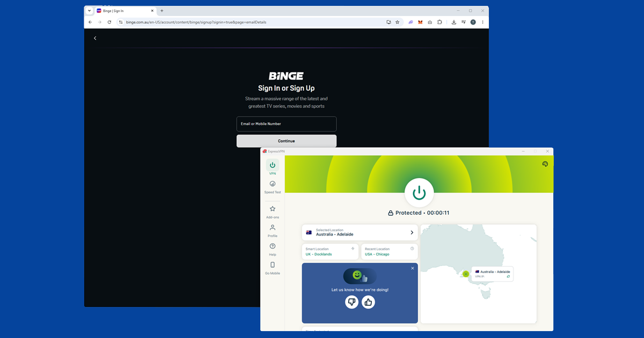Click the Email or Mobile Number field on Binge
This screenshot has height=338, width=644.
click(x=287, y=124)
